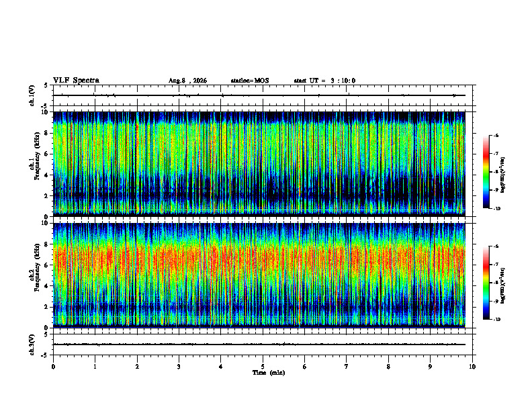This screenshot has height=411, width=532.
Task: Click the "8" tick on ch.2 frequency axis
Action: [x=47, y=244]
